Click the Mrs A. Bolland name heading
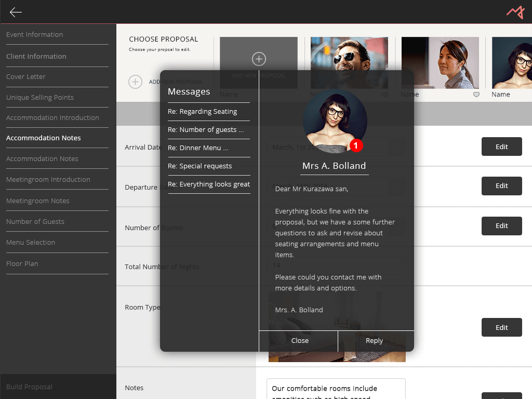Image resolution: width=532 pixels, height=399 pixels. [334, 166]
